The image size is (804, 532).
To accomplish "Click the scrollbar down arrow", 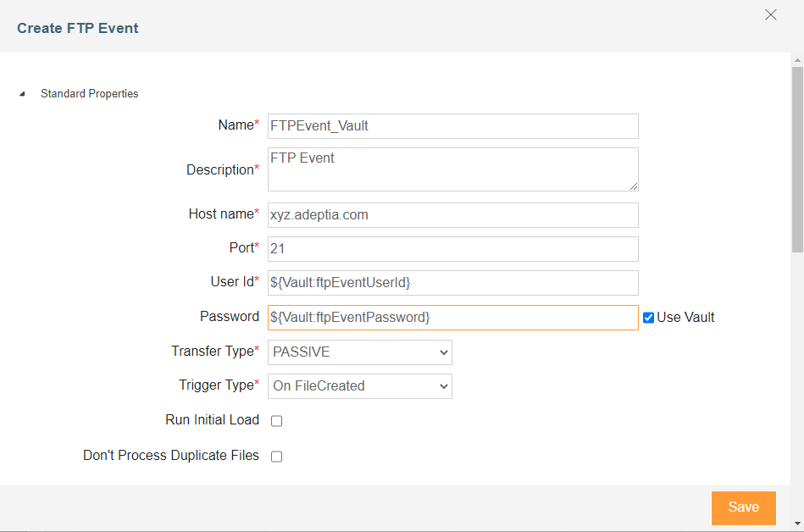I will click(796, 522).
